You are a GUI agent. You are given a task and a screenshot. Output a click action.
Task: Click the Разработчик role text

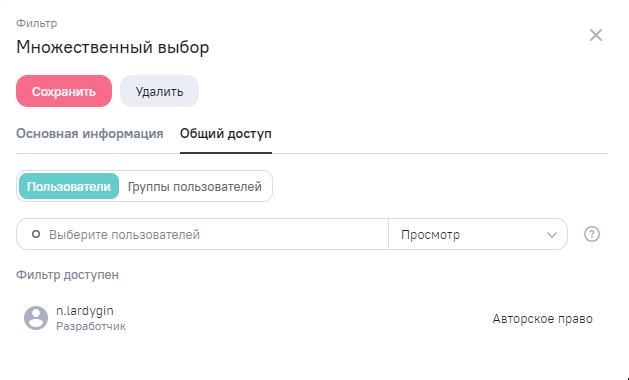(91, 326)
